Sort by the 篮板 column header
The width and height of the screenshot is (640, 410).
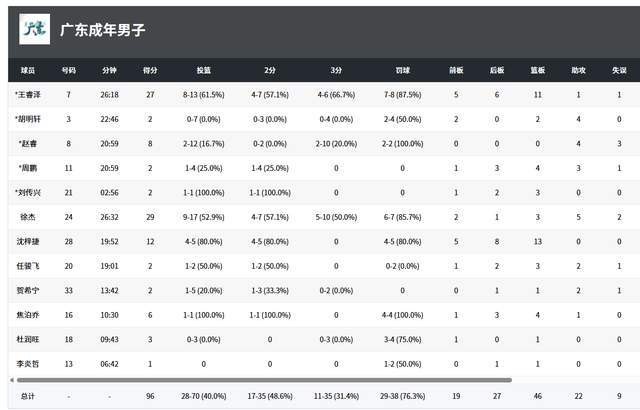pyautogui.click(x=538, y=71)
